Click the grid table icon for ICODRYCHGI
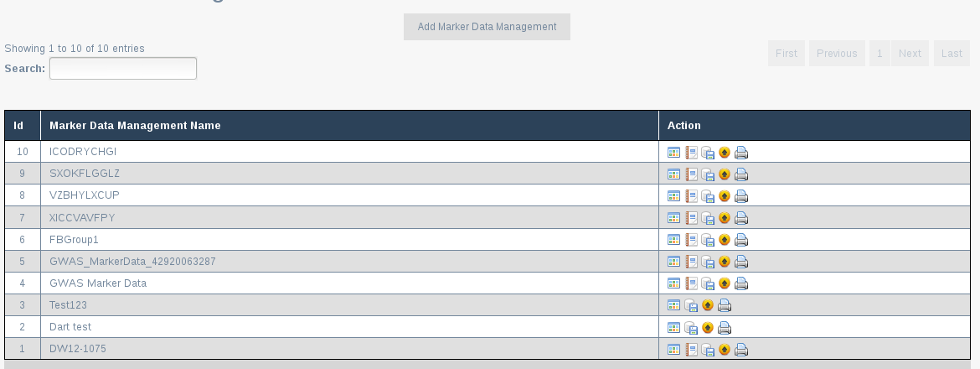 [x=673, y=152]
